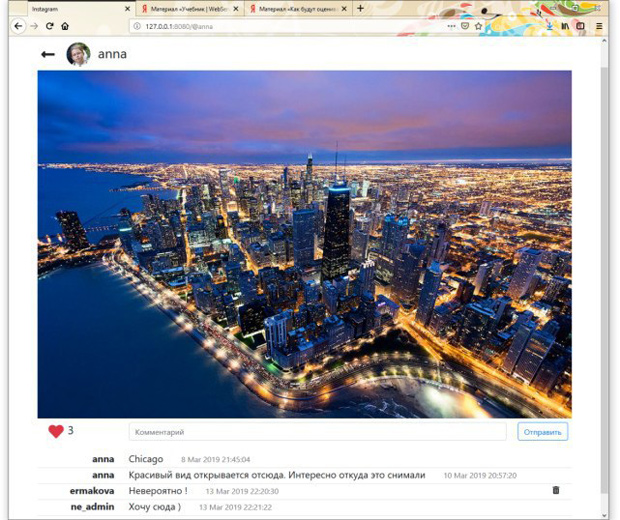Reload the page using the browser refresh button
Image resolution: width=620 pixels, height=520 pixels.
click(x=49, y=26)
